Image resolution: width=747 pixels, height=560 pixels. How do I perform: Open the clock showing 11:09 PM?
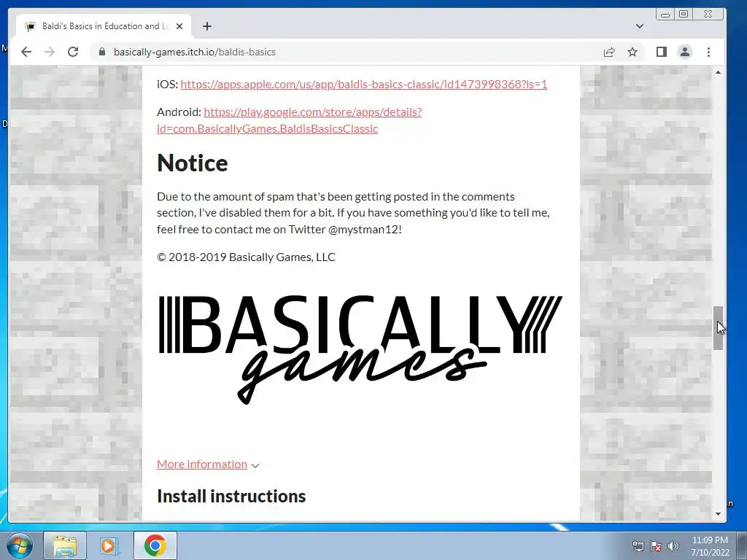710,546
